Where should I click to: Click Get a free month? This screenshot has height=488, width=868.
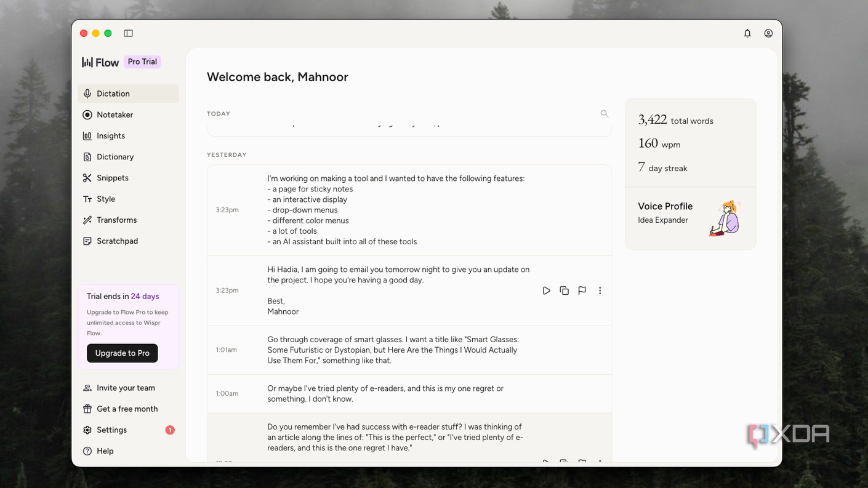128,409
